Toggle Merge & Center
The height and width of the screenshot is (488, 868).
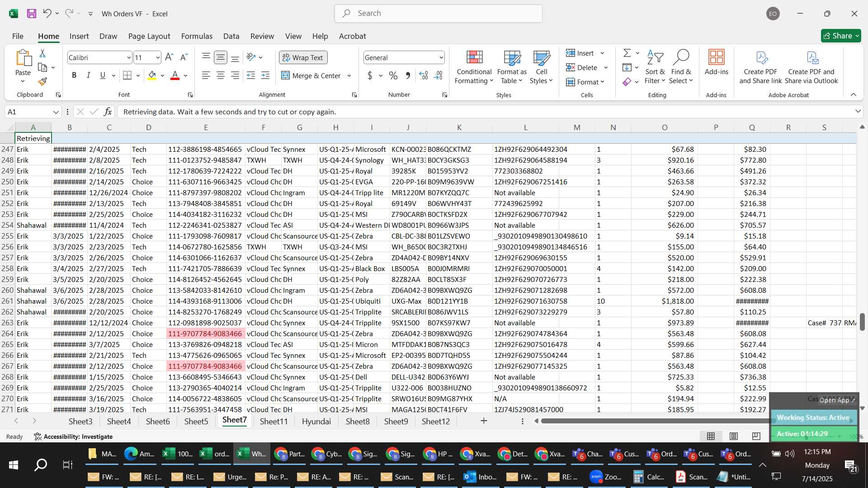coord(311,75)
